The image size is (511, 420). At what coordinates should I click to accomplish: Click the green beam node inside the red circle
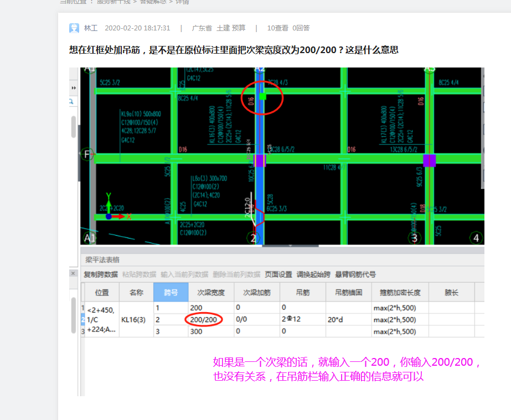point(262,96)
